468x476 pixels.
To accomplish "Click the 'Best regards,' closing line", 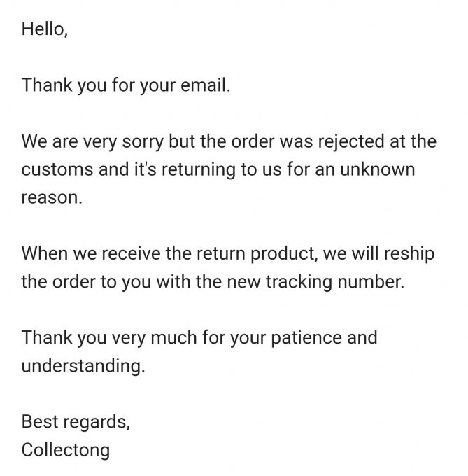I will pyautogui.click(x=76, y=422).
